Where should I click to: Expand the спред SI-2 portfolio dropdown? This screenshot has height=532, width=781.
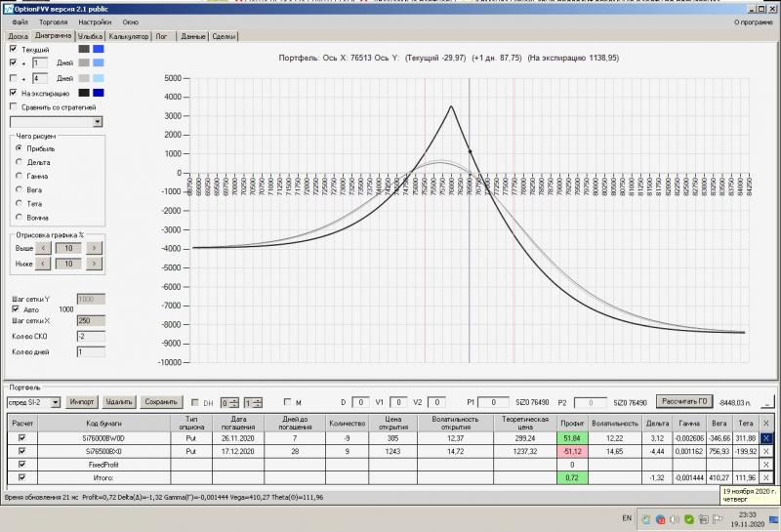[x=56, y=401]
